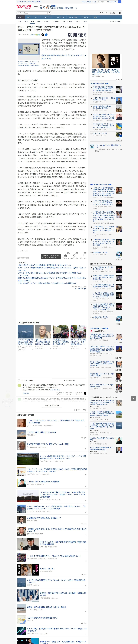Open the クーリエ・ジャポン source link below article
This screenshot has width=138, height=644.
81,289
